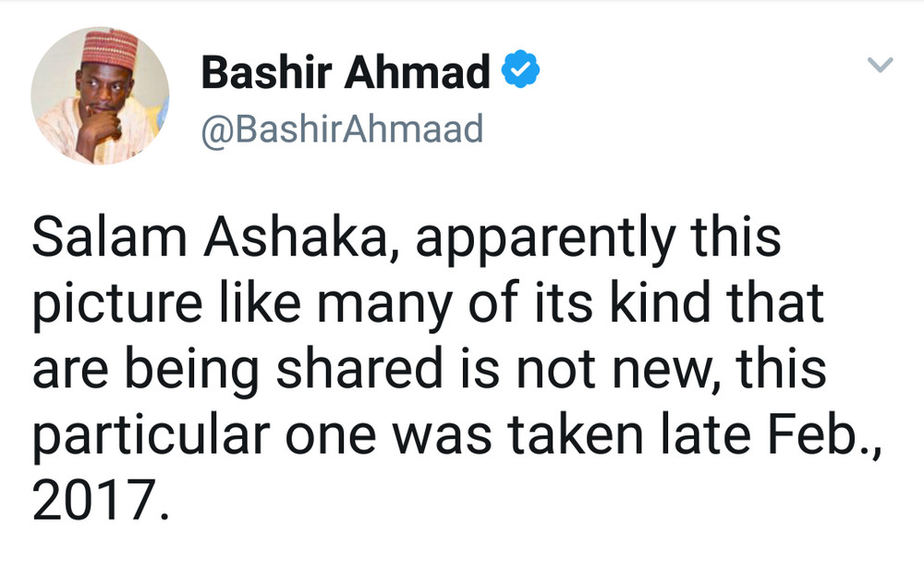Open the @BashirAhmaad handle
This screenshot has width=924, height=563.
(342, 129)
